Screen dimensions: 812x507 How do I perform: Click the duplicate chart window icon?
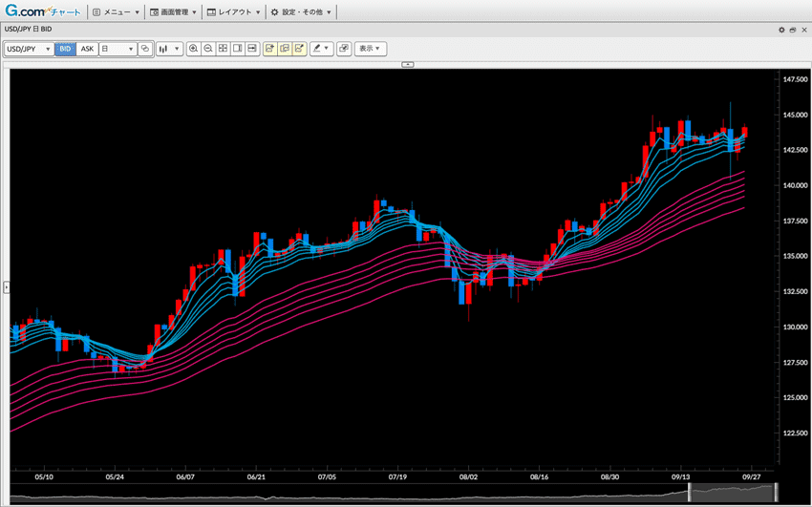(344, 49)
